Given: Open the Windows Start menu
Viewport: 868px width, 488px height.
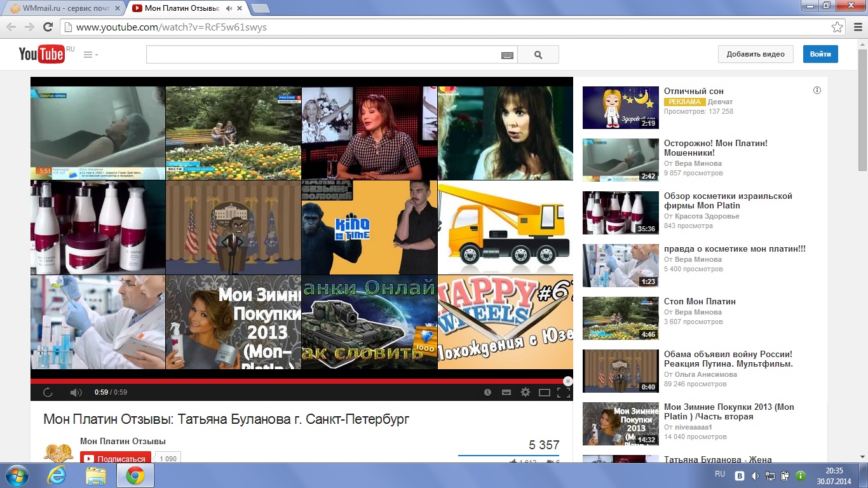Looking at the screenshot, I should pos(17,475).
